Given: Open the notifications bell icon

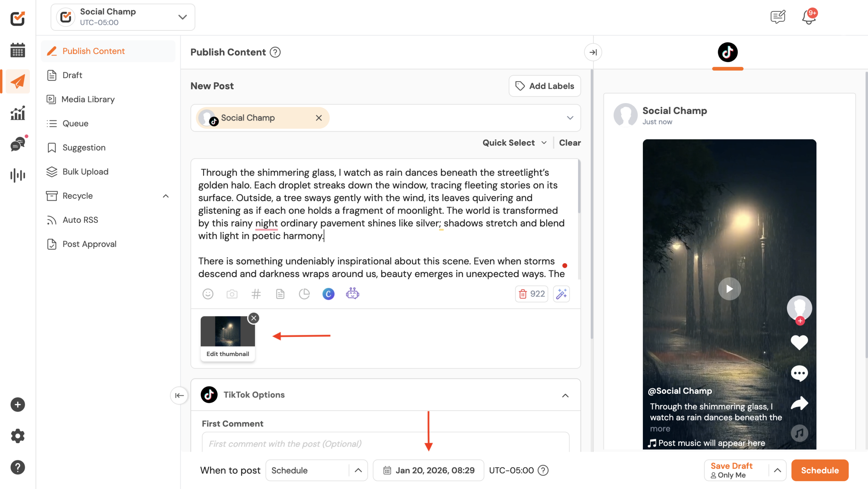Looking at the screenshot, I should [x=809, y=17].
